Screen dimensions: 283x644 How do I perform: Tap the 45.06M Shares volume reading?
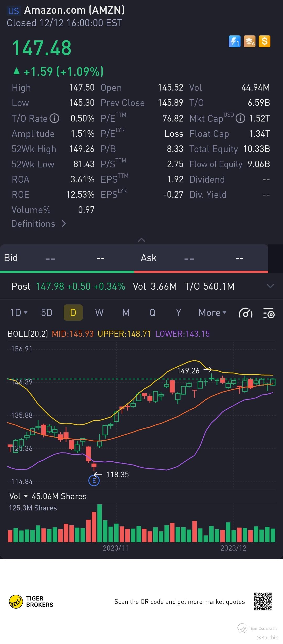(x=59, y=496)
